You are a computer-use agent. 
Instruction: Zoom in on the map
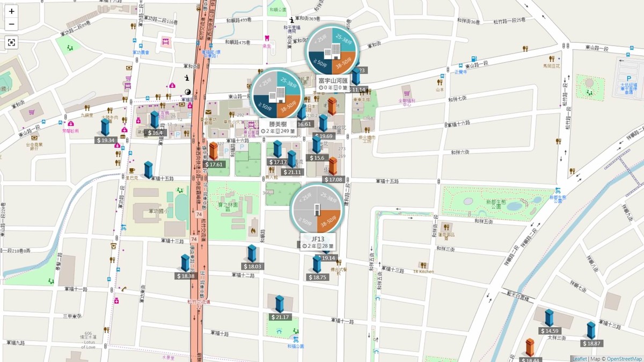pyautogui.click(x=12, y=11)
